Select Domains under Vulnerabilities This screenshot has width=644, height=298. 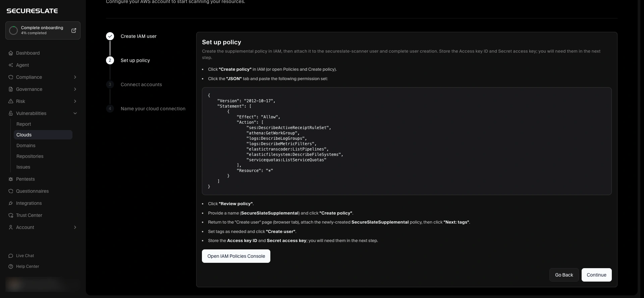[43, 145]
